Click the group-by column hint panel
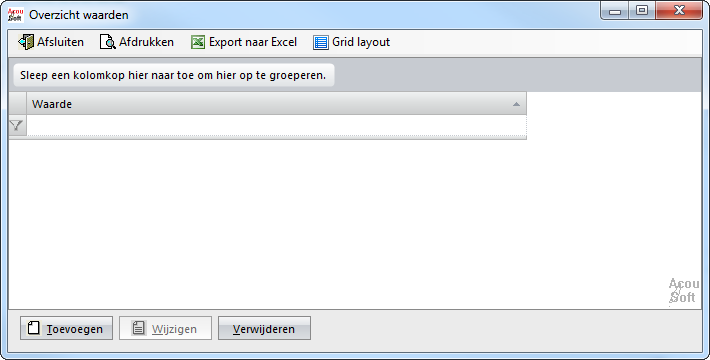Viewport: 710px width, 360px height. point(174,75)
